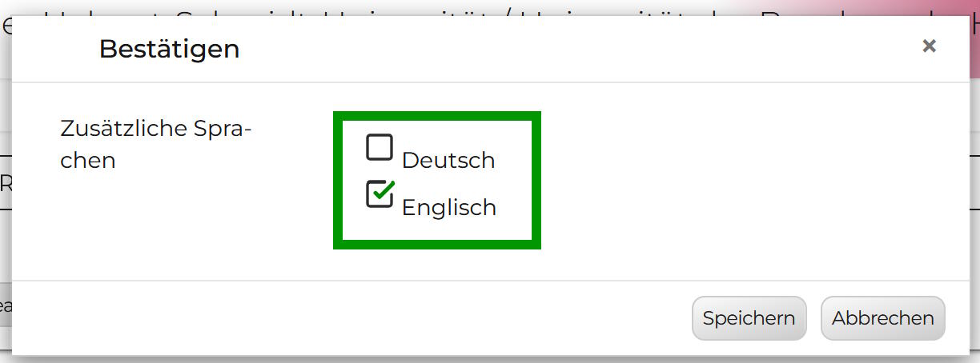
Task: Click the Bestätigen dialog title
Action: (x=169, y=50)
